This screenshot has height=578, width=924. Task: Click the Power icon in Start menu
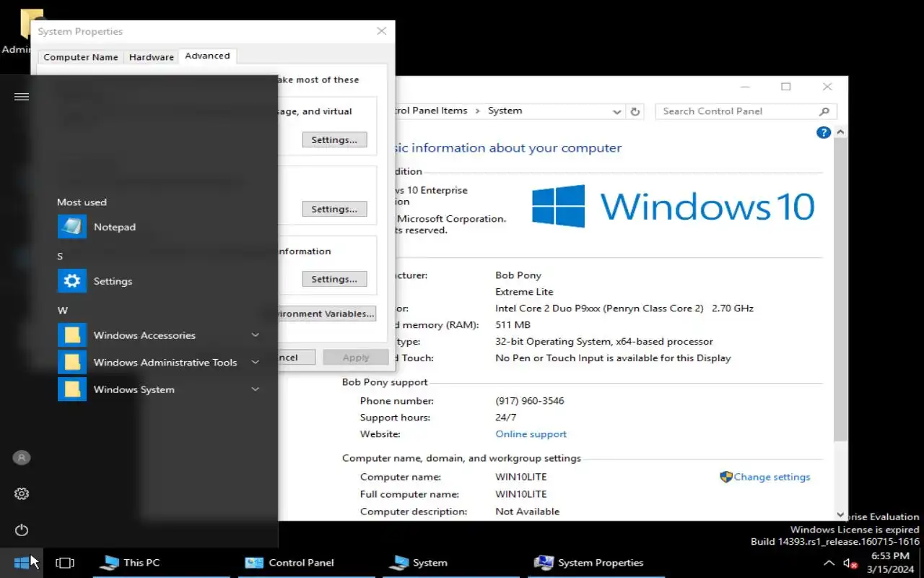[x=22, y=530]
